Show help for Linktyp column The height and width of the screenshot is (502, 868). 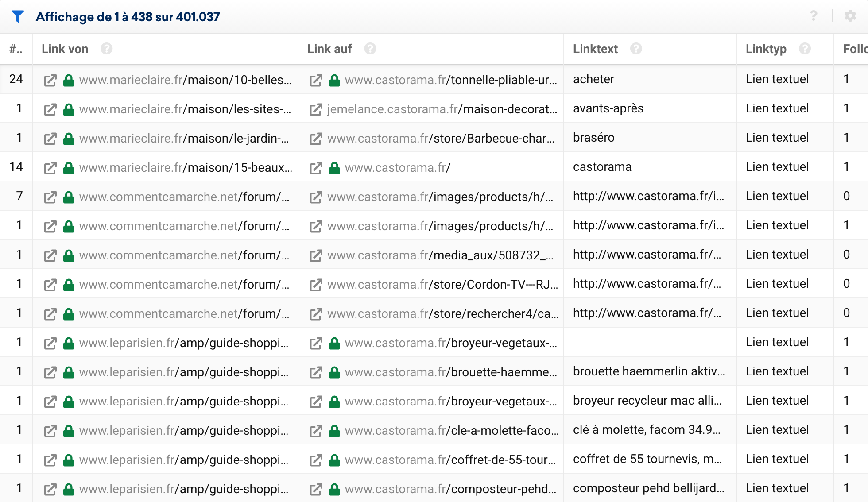pyautogui.click(x=805, y=49)
